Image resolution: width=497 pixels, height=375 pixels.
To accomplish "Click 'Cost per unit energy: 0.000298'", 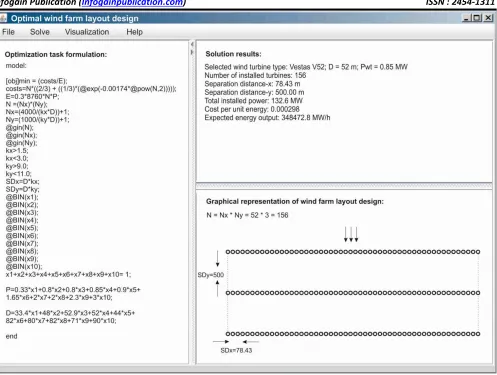I will 252,109.
